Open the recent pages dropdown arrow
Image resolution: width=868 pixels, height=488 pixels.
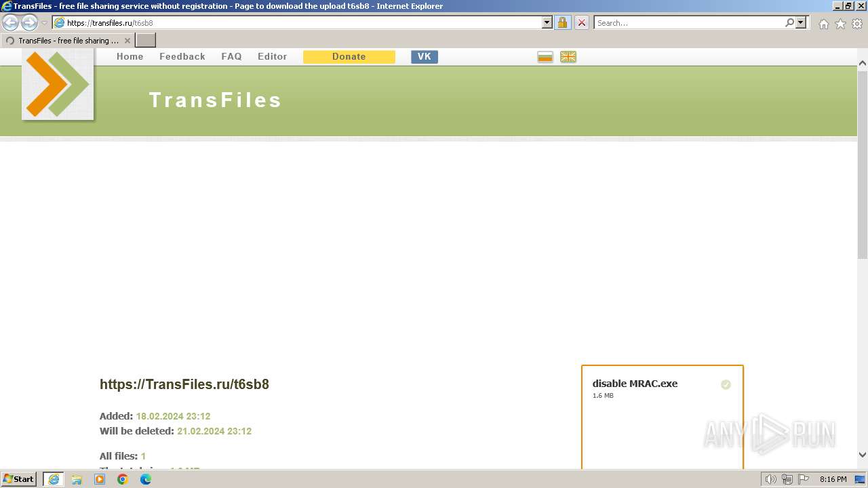[45, 23]
